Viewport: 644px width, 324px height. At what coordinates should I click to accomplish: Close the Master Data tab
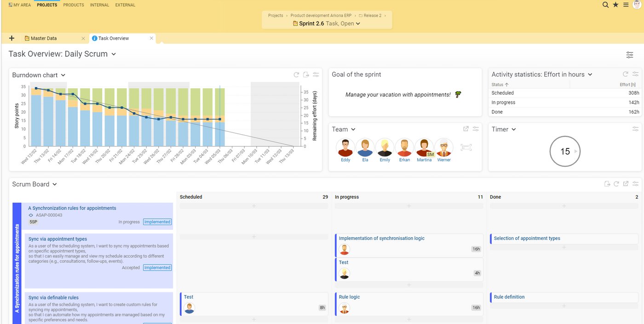83,38
